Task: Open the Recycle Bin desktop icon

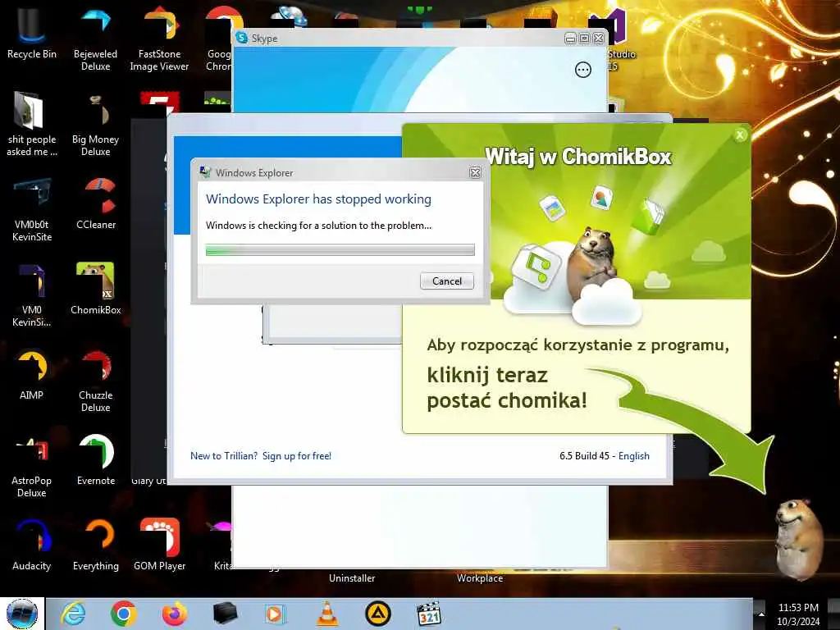Action: (32, 32)
